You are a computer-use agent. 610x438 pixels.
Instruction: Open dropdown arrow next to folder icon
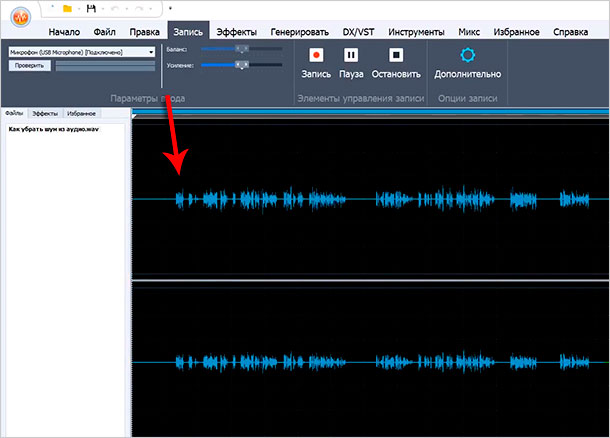pyautogui.click(x=79, y=9)
